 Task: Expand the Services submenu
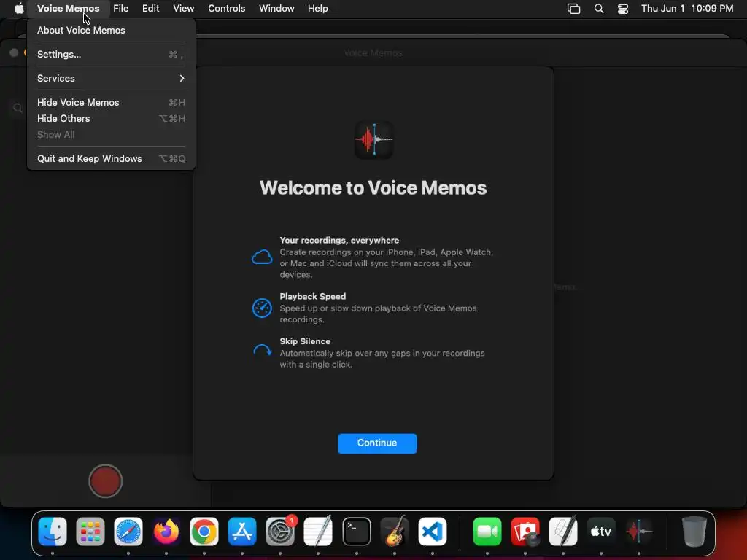(111, 78)
